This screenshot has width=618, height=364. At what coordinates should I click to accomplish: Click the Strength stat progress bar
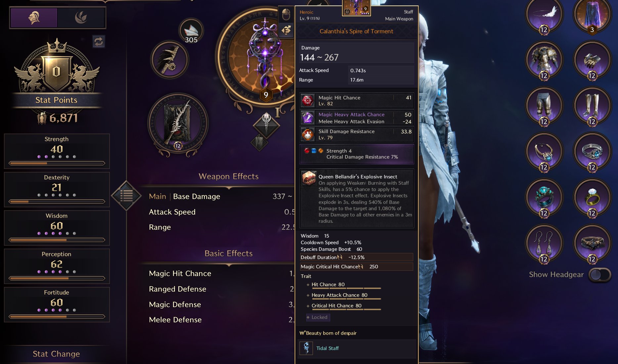57,163
